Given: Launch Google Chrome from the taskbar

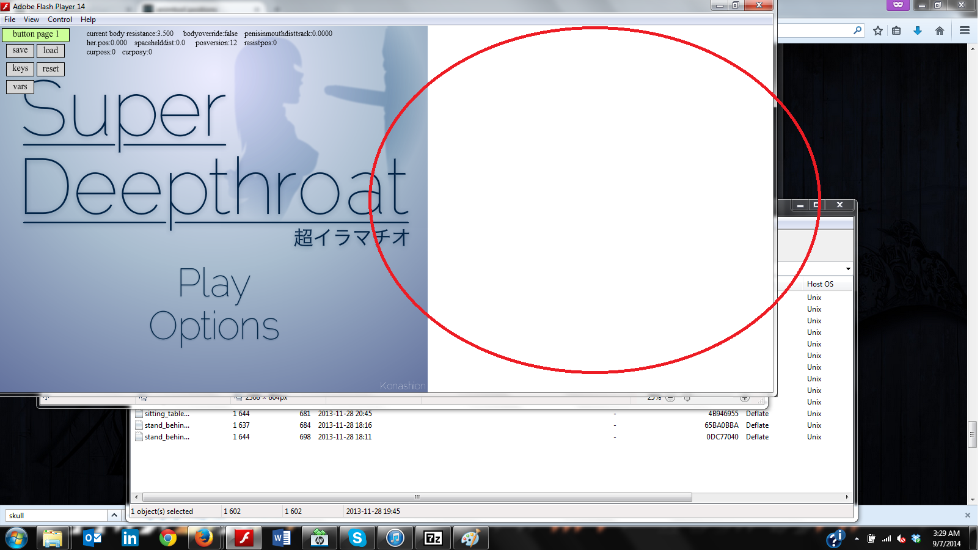Looking at the screenshot, I should (167, 538).
